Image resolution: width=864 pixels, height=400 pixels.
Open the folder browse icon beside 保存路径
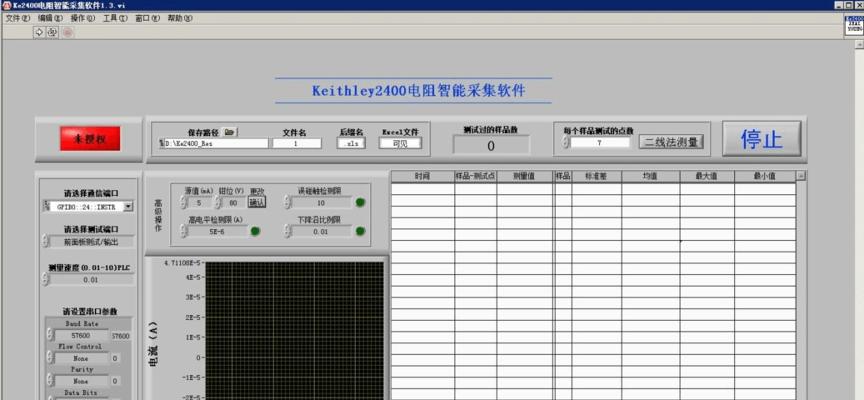pos(230,132)
